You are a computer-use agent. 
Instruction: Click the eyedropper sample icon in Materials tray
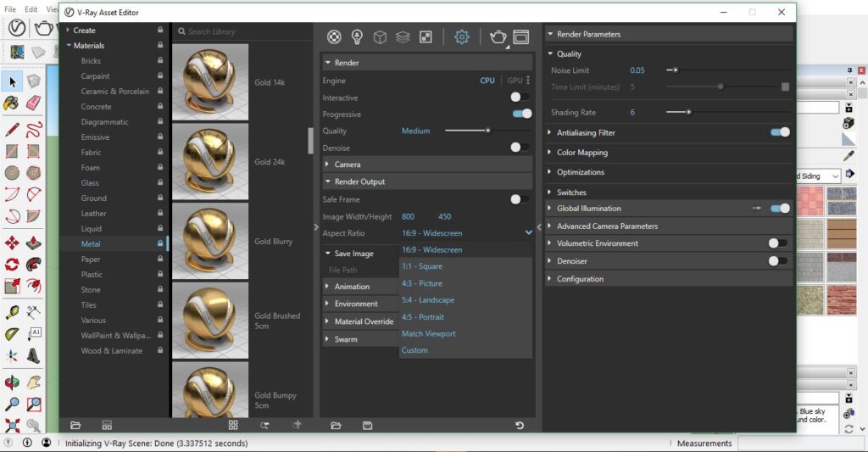(849, 156)
